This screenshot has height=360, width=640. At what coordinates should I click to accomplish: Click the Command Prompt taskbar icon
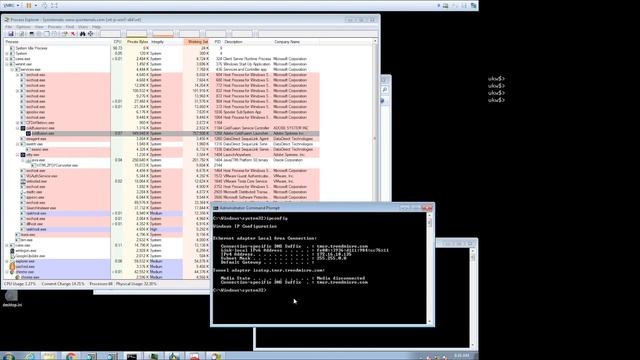pos(131,356)
